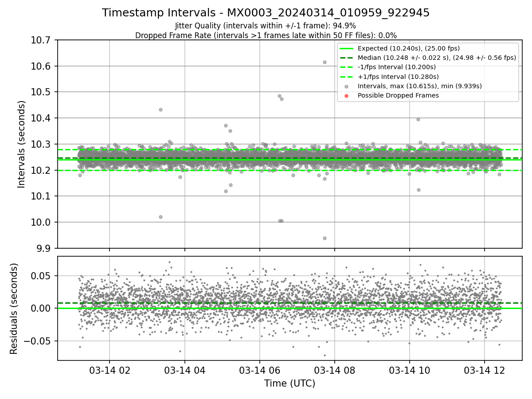The height and width of the screenshot is (399, 532).
Task: Click the highest outlier point near 10.6 s
Action: pyautogui.click(x=325, y=62)
